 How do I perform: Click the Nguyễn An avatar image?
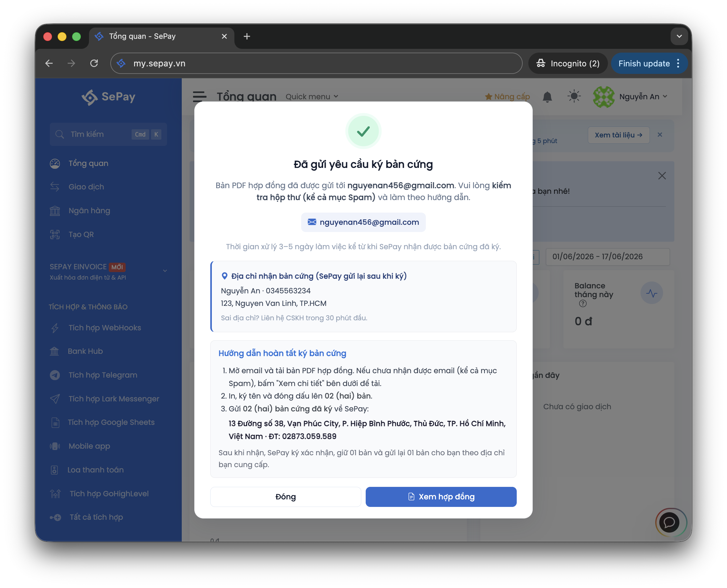coord(604,97)
